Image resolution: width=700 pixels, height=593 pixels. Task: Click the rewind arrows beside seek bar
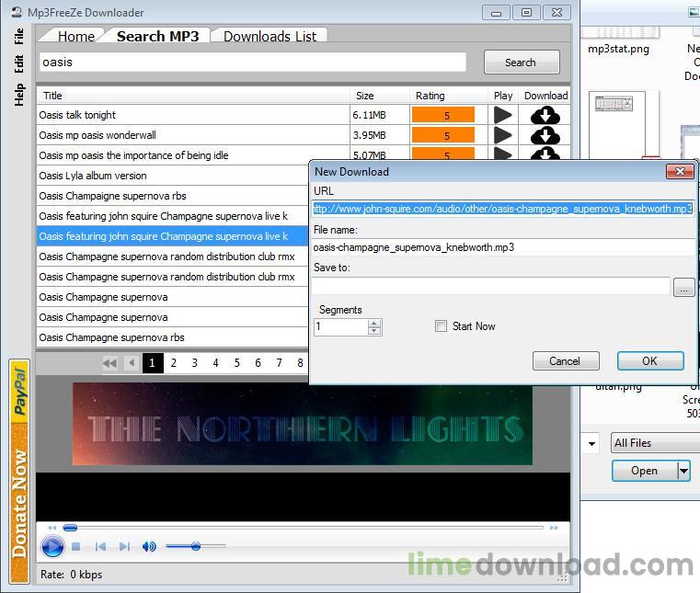(52, 528)
